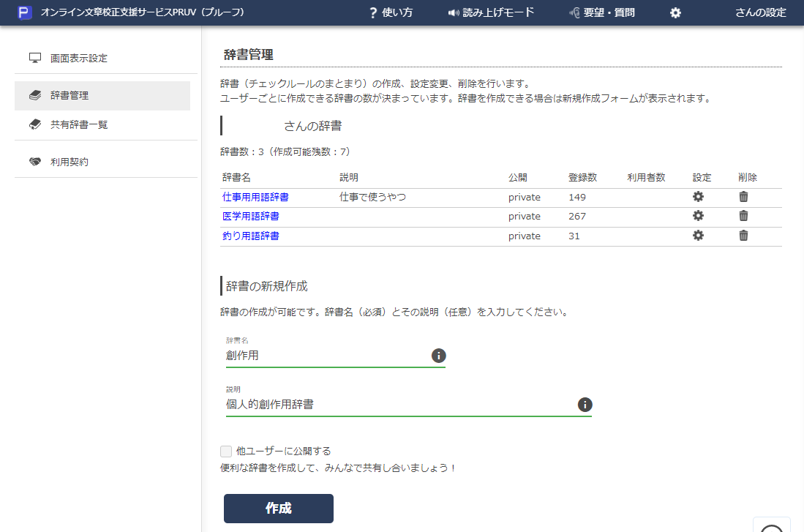The height and width of the screenshot is (532, 804).
Task: Open settings gear for 医学用語辞書
Action: (x=699, y=216)
